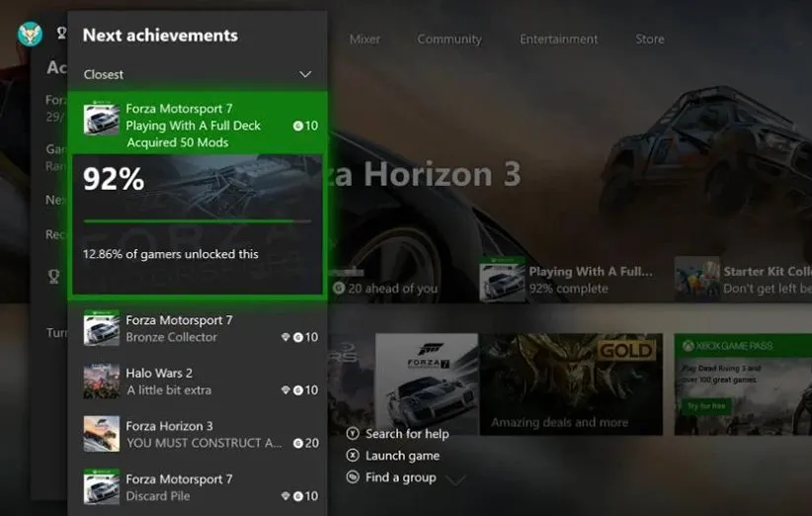Screen dimensions: 812x516
Task: Click the trophy achievements icon at top
Action: [61, 34]
